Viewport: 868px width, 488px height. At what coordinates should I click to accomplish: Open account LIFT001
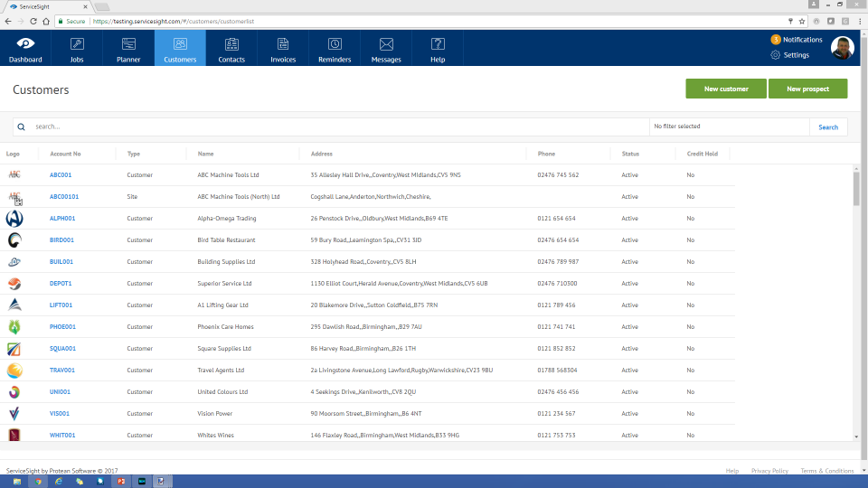pos(61,305)
